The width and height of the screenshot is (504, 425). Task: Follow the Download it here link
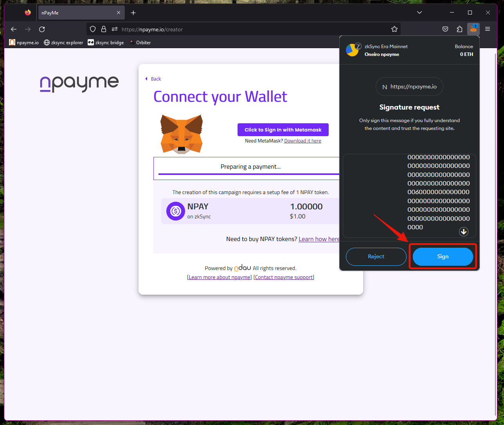coord(302,141)
